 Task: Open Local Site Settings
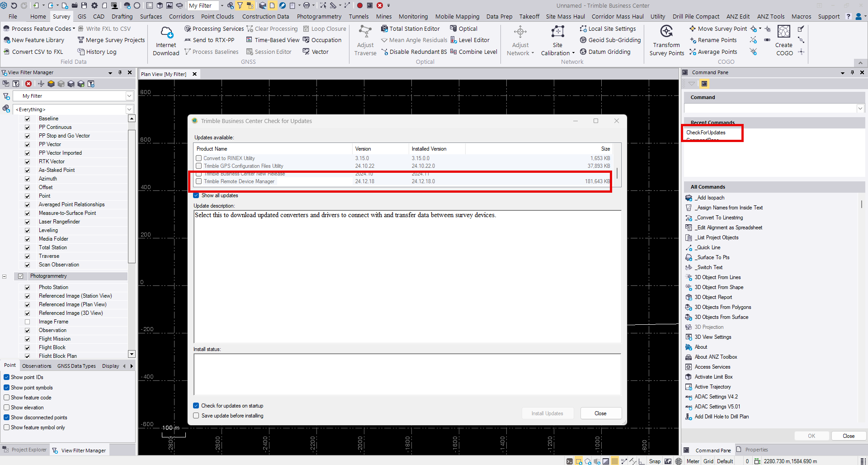pos(608,28)
